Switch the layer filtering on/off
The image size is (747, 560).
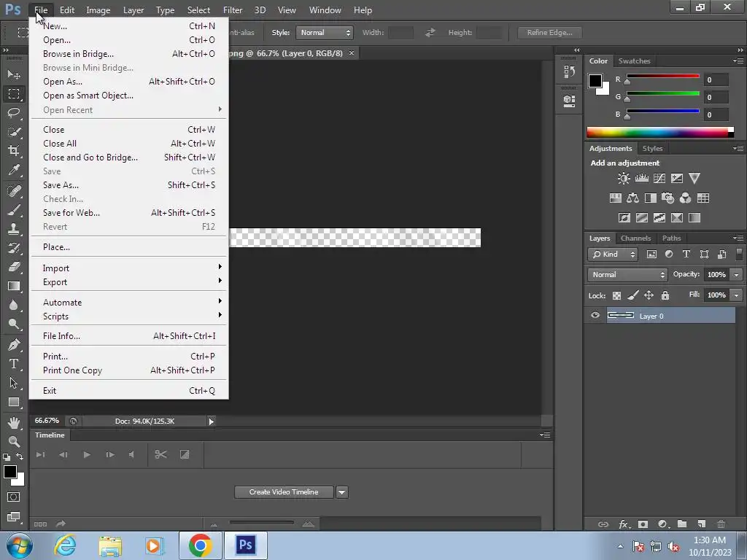point(739,254)
